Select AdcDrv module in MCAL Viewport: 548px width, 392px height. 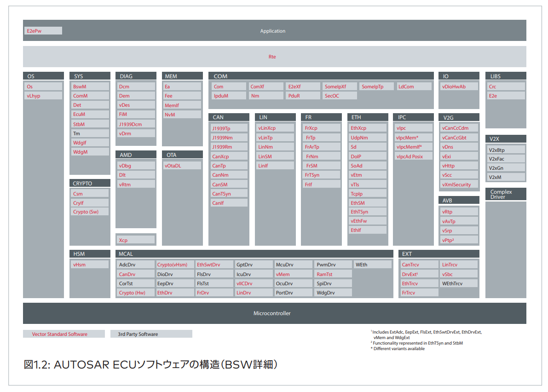click(x=136, y=265)
